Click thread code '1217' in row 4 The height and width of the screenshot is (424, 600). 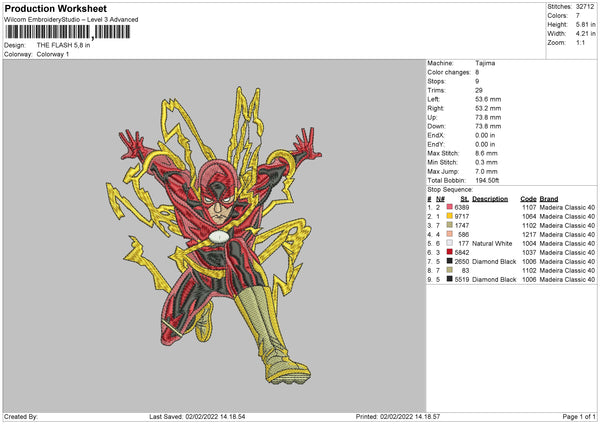529,234
